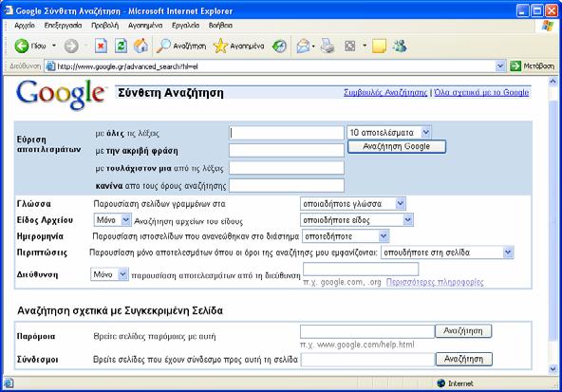
Task: Focus the 'με όλες τις λέξεις' input field
Action: pyautogui.click(x=287, y=133)
